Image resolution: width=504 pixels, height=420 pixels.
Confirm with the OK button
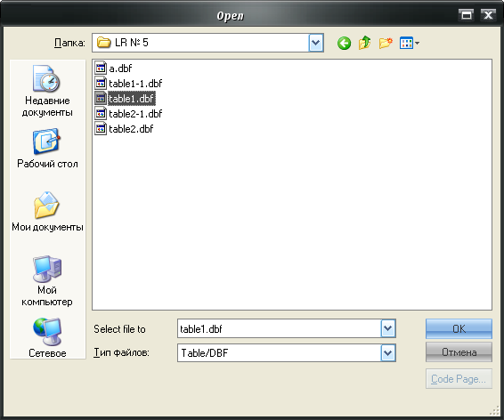coord(459,328)
